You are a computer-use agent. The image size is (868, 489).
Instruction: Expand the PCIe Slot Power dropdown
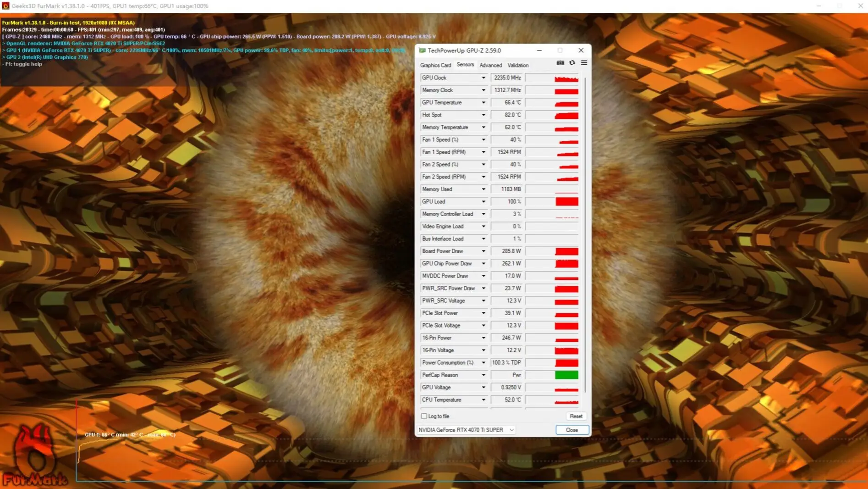click(x=483, y=313)
